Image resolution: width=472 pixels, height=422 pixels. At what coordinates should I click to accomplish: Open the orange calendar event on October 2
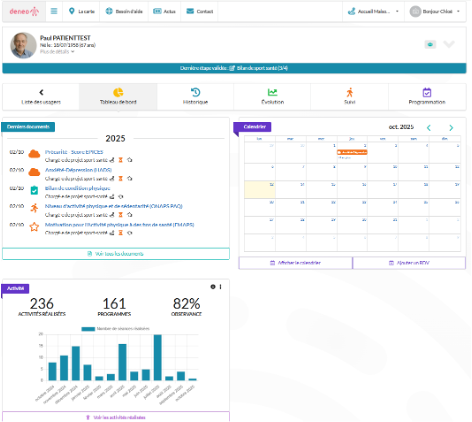coord(352,152)
